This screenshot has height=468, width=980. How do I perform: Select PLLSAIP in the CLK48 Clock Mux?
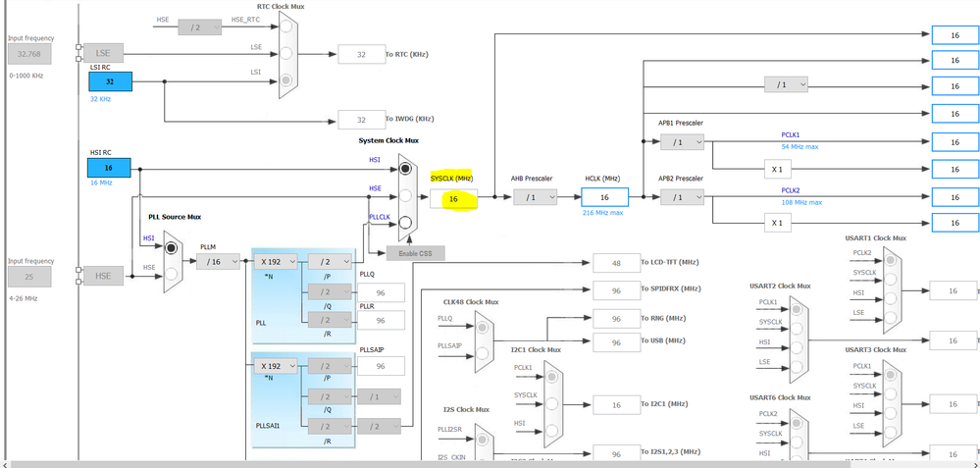point(482,354)
